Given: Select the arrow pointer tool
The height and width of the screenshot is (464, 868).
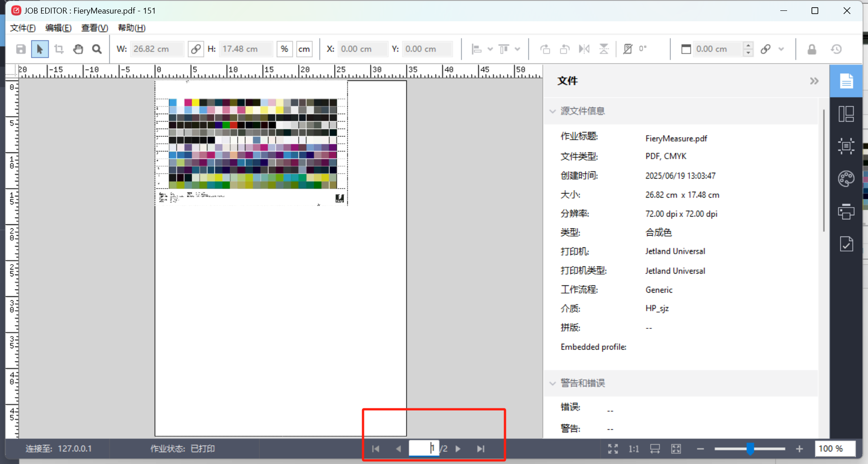Looking at the screenshot, I should point(40,49).
